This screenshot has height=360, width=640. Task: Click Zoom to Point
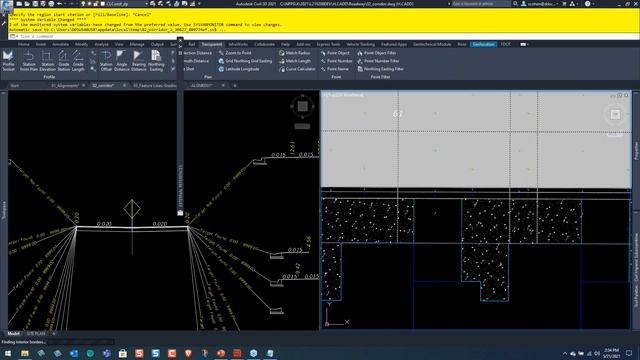[x=235, y=53]
